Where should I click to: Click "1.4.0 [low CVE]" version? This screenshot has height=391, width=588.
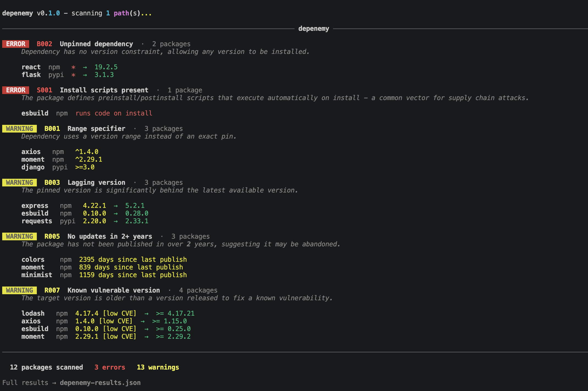[x=104, y=321]
